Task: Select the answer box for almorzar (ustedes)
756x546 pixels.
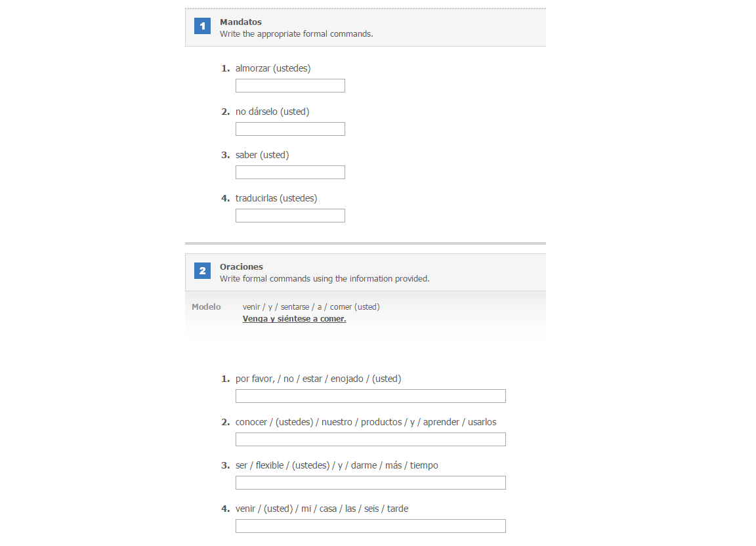Action: (x=290, y=86)
